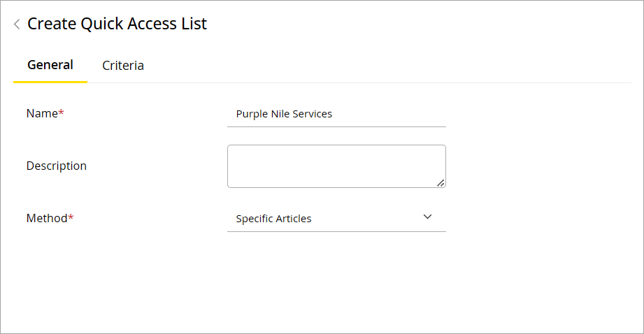Viewport: 644px width, 334px height.
Task: Select the General tab
Action: coord(50,65)
